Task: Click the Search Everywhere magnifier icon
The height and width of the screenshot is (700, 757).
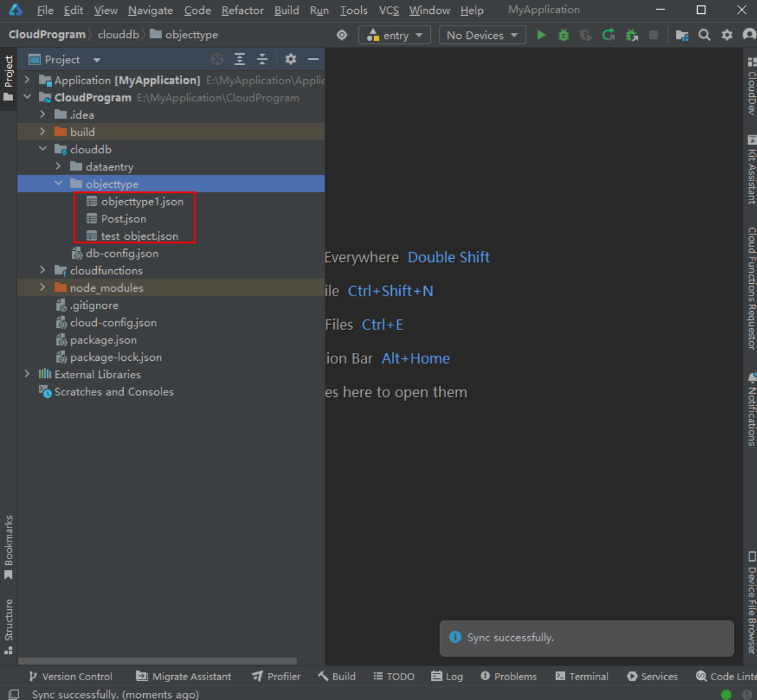Action: (704, 35)
